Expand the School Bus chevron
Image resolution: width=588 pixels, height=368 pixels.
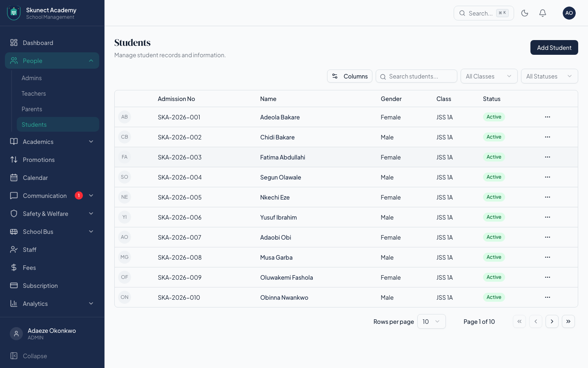point(91,231)
